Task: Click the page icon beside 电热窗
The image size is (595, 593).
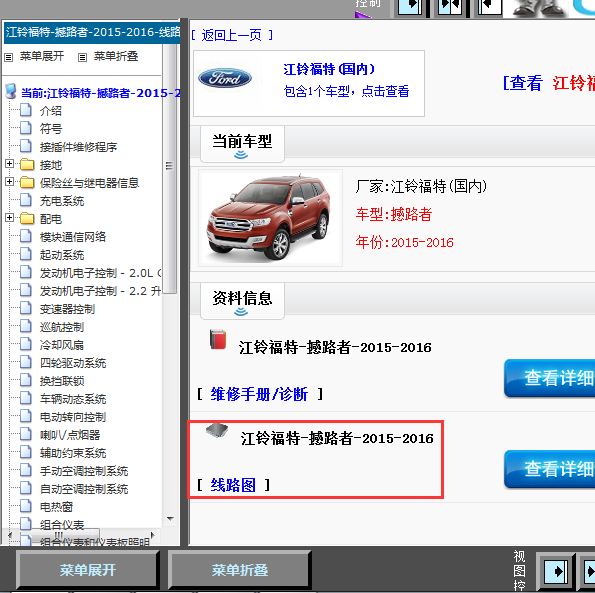Action: pyautogui.click(x=26, y=506)
